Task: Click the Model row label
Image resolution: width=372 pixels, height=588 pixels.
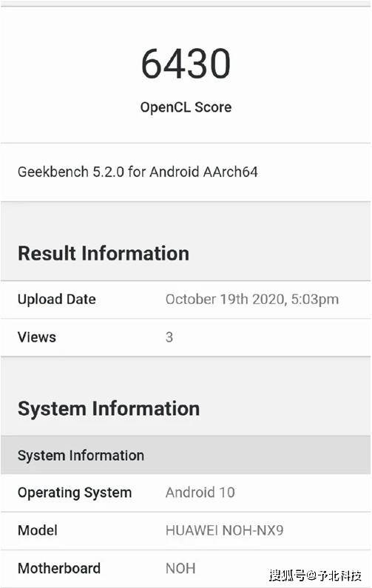Action: 38,530
